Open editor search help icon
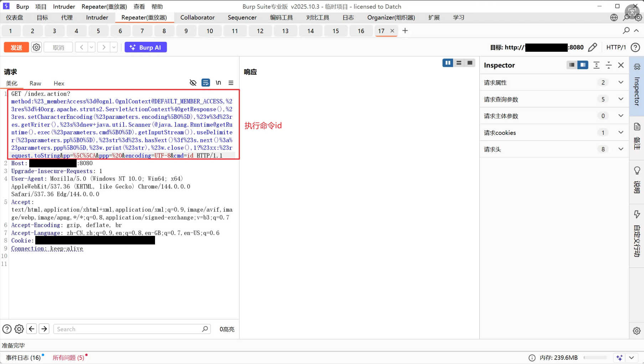644x364 pixels. (x=7, y=329)
